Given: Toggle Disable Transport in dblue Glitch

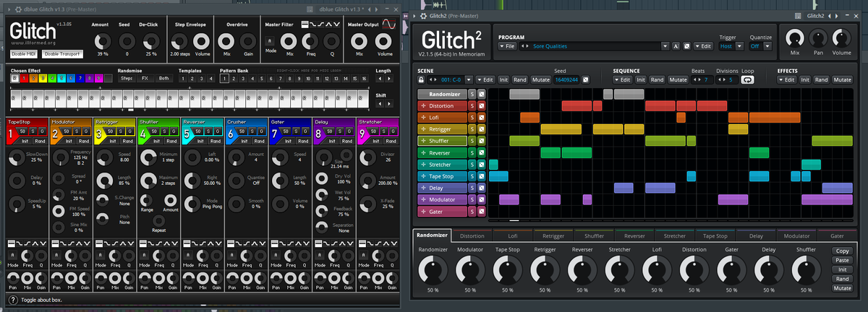Looking at the screenshot, I should coord(61,53).
